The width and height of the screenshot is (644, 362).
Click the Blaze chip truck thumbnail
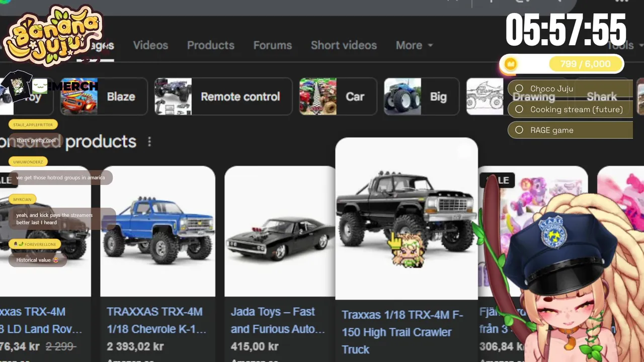click(x=79, y=97)
